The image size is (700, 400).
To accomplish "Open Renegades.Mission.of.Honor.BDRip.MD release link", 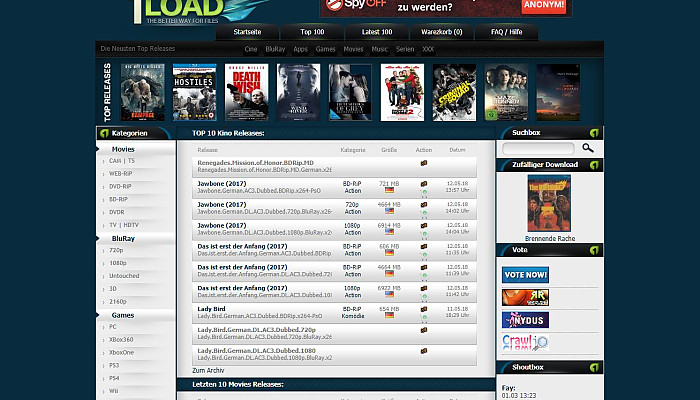I will pyautogui.click(x=255, y=163).
